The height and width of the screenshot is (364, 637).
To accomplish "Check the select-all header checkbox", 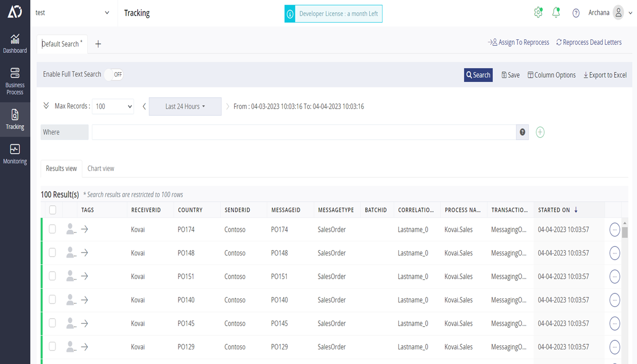I will pyautogui.click(x=52, y=210).
